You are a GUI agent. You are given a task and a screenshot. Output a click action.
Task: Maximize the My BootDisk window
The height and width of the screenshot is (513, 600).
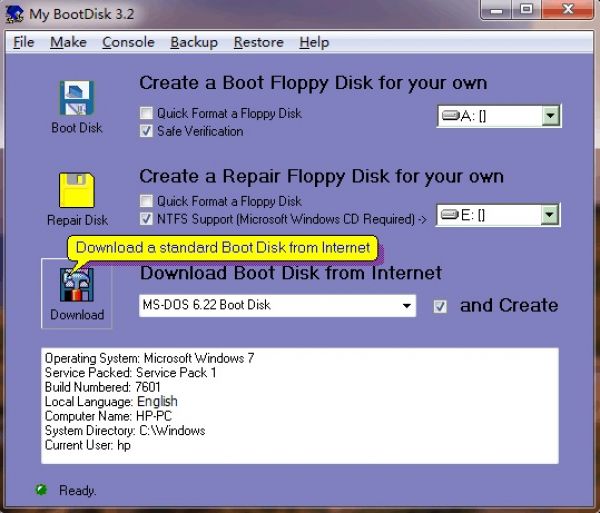(527, 10)
